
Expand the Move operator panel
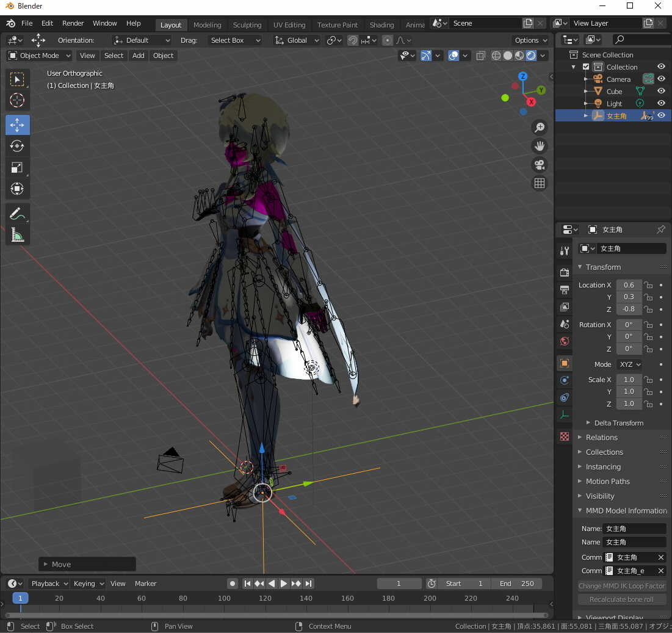pos(87,565)
